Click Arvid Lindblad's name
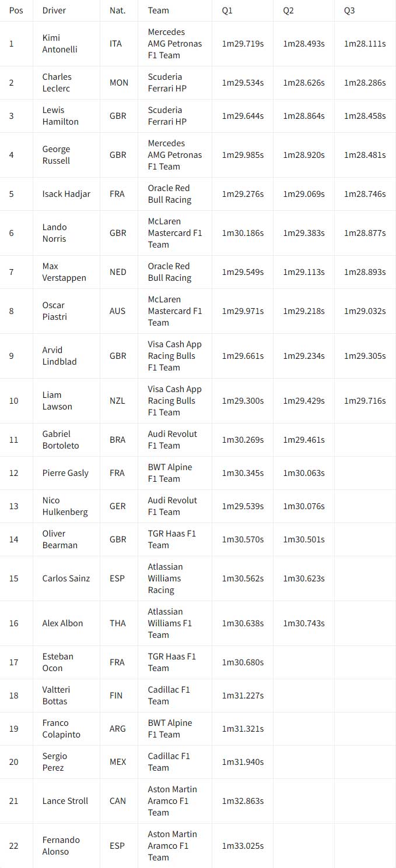The width and height of the screenshot is (396, 868). coord(59,356)
